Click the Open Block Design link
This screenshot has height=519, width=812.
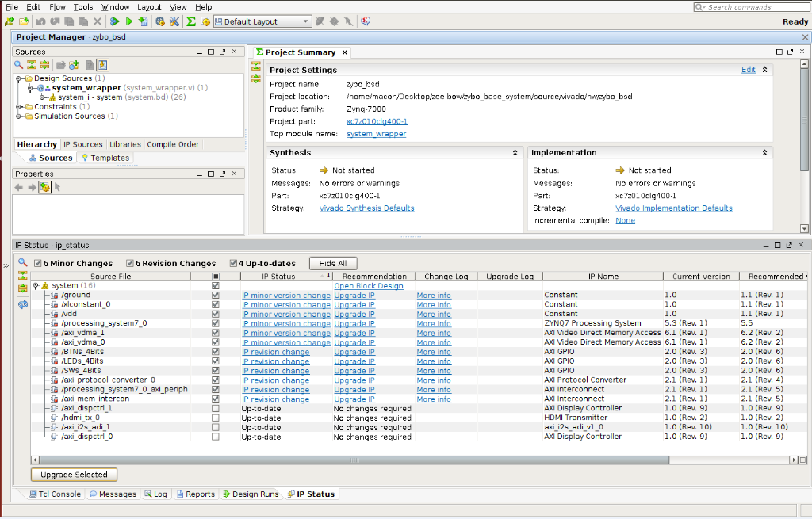tap(369, 285)
